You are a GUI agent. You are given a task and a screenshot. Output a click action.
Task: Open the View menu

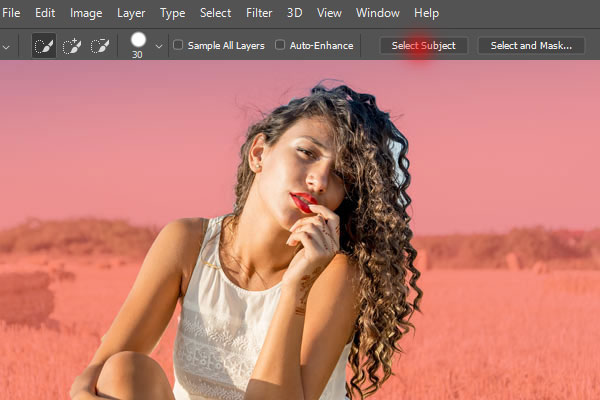pyautogui.click(x=329, y=13)
